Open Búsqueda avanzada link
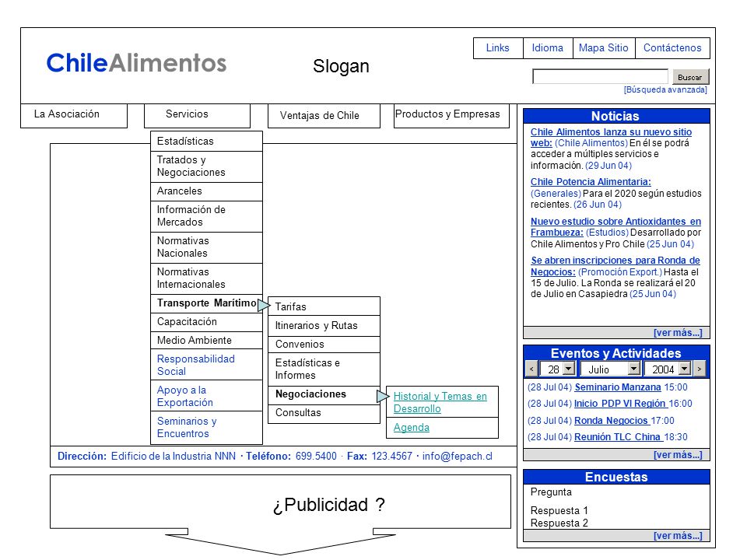This screenshot has height=560, width=747. (665, 90)
